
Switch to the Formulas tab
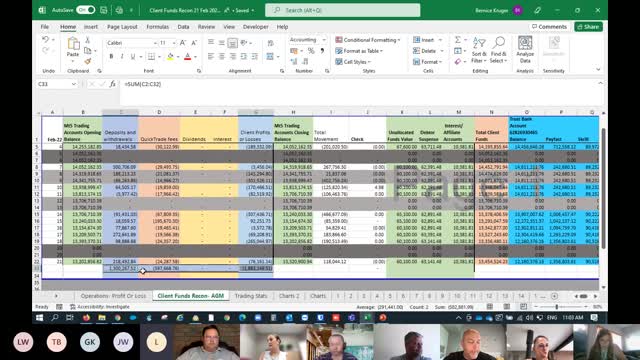coord(158,27)
